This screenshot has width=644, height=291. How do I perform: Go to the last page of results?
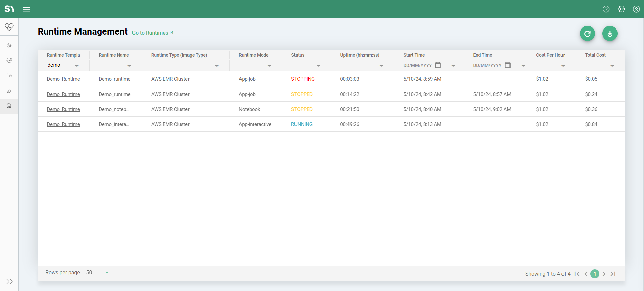[x=613, y=274]
